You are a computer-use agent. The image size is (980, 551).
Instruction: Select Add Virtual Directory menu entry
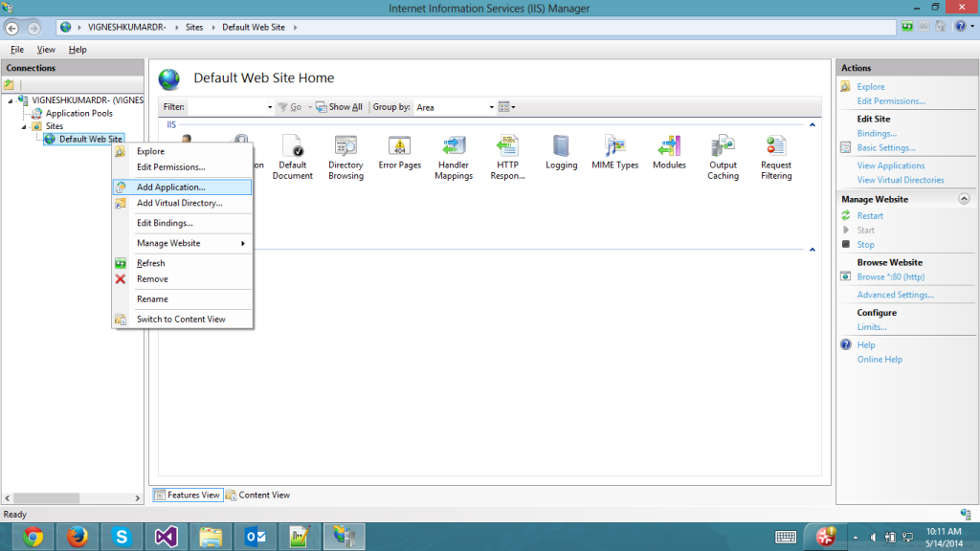click(179, 203)
